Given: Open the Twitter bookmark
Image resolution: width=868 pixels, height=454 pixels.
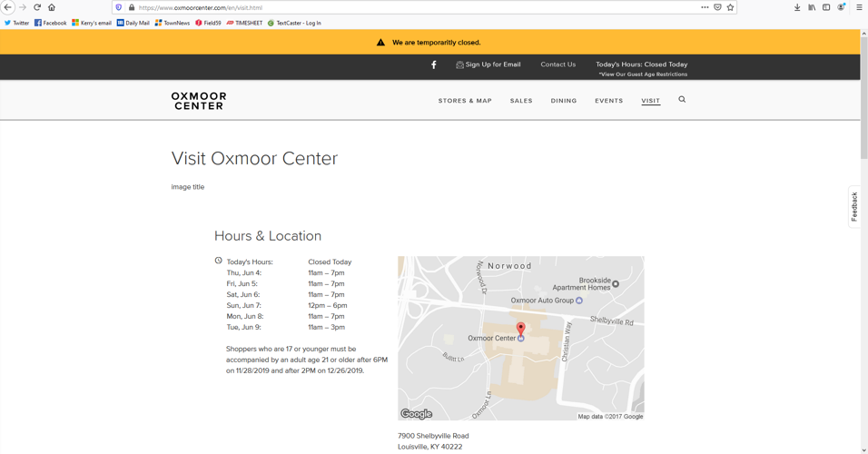Looking at the screenshot, I should (16, 23).
